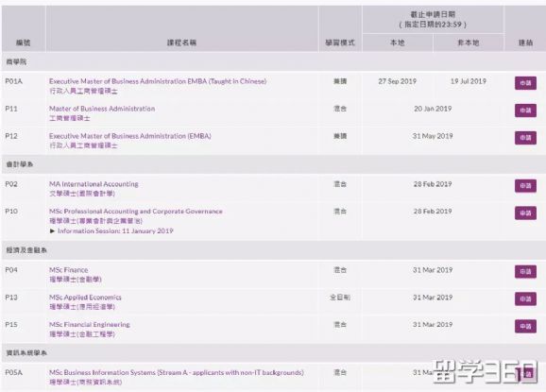Click the 學習模式 column header
546x392 pixels.
click(x=340, y=43)
